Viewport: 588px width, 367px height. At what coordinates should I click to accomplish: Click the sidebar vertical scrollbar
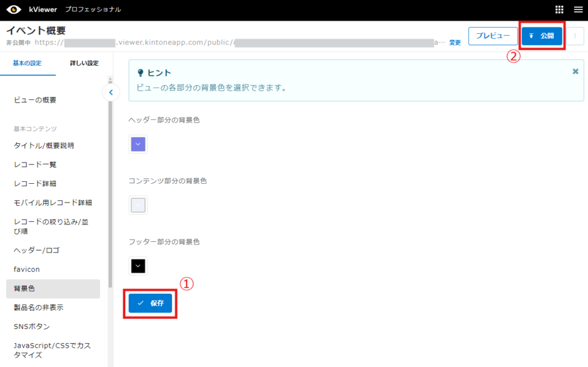(x=110, y=188)
